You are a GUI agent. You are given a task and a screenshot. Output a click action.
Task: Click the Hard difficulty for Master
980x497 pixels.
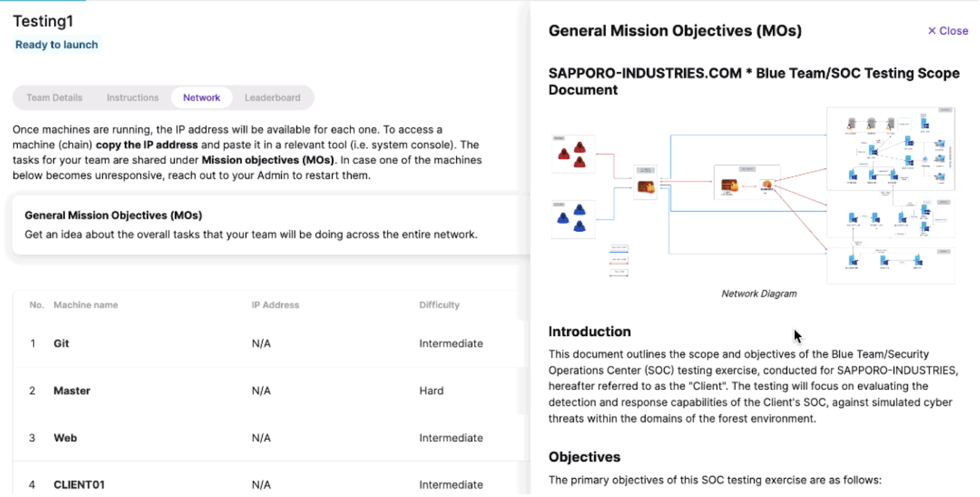pos(431,390)
